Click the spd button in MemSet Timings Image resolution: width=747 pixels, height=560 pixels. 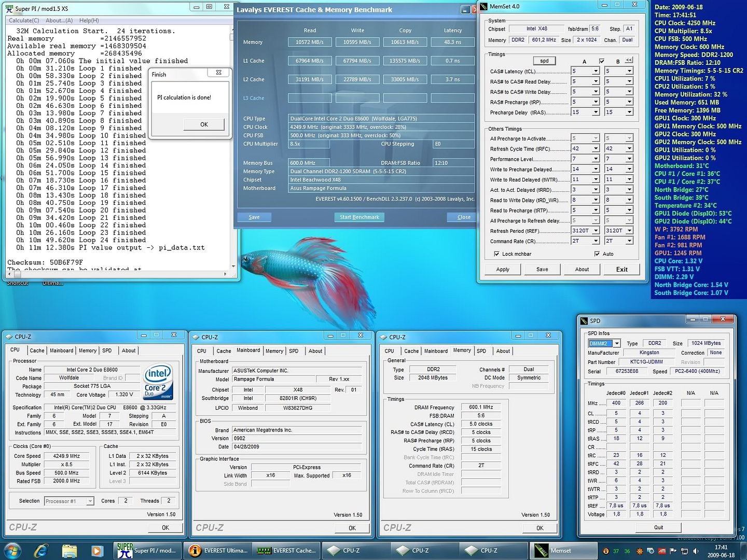point(544,61)
